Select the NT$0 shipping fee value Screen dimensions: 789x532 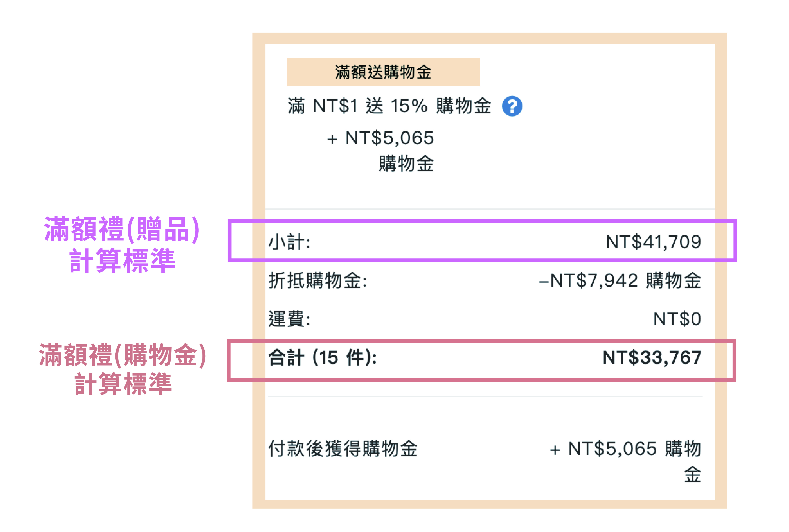(x=677, y=319)
